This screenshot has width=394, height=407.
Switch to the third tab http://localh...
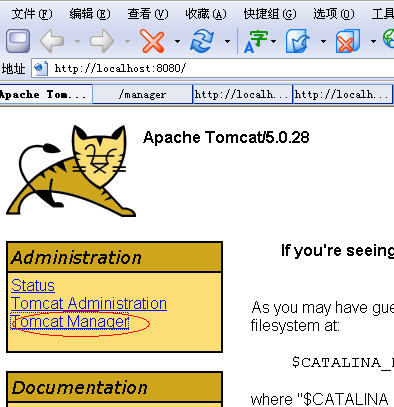[243, 94]
